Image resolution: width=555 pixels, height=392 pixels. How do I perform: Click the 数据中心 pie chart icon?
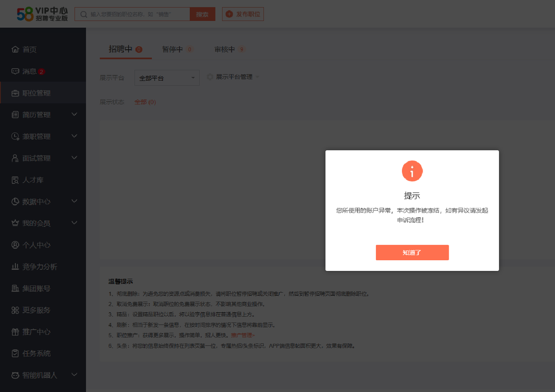(15, 202)
